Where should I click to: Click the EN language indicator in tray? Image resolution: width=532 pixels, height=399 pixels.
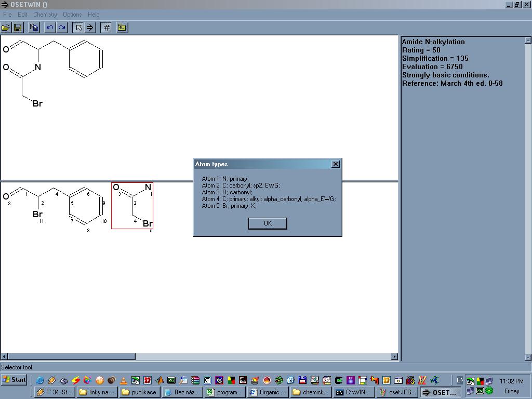(x=459, y=380)
